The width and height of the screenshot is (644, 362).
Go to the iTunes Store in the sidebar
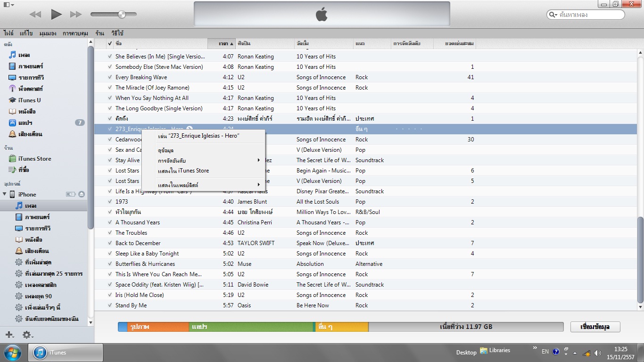coord(34,158)
